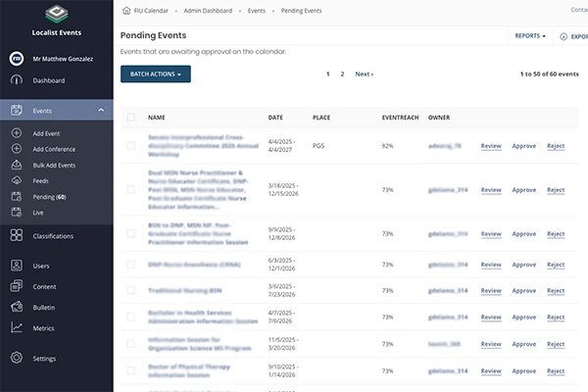The width and height of the screenshot is (588, 392).
Task: Click the Metrics chart icon
Action: pos(16,327)
